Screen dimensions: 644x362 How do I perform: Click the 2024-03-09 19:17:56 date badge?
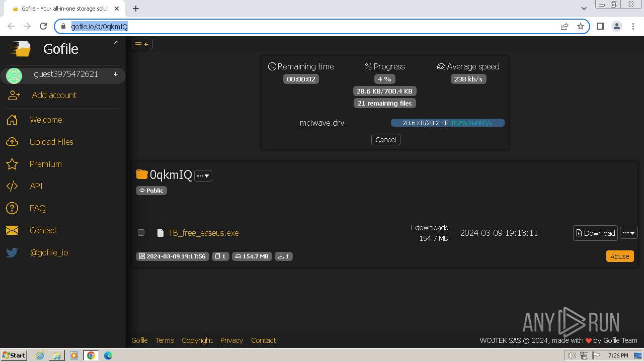tap(173, 256)
